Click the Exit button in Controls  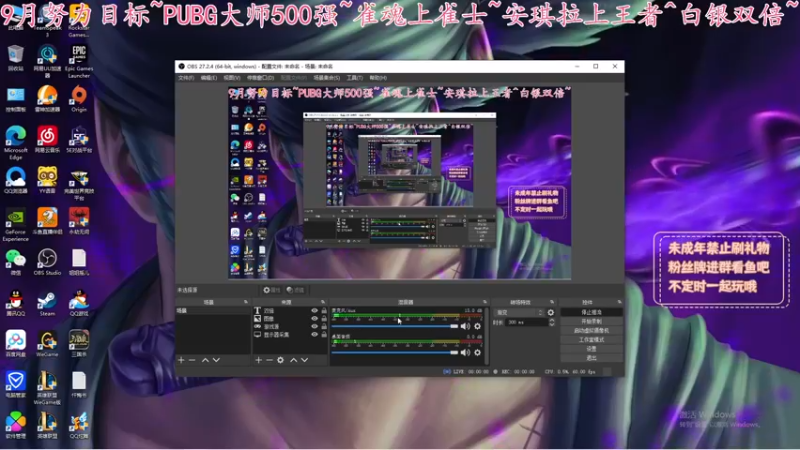click(x=591, y=358)
